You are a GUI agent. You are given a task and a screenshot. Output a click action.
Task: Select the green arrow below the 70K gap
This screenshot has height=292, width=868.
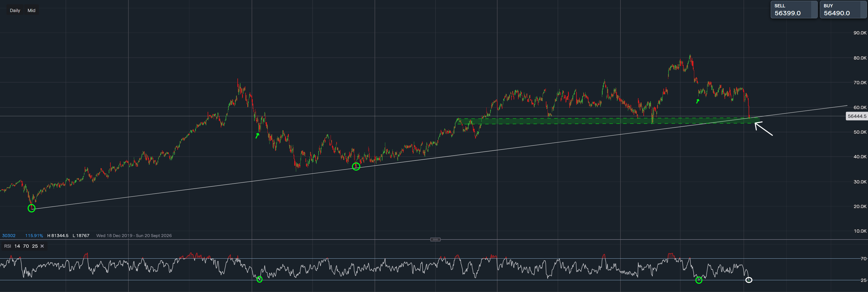coord(698,101)
